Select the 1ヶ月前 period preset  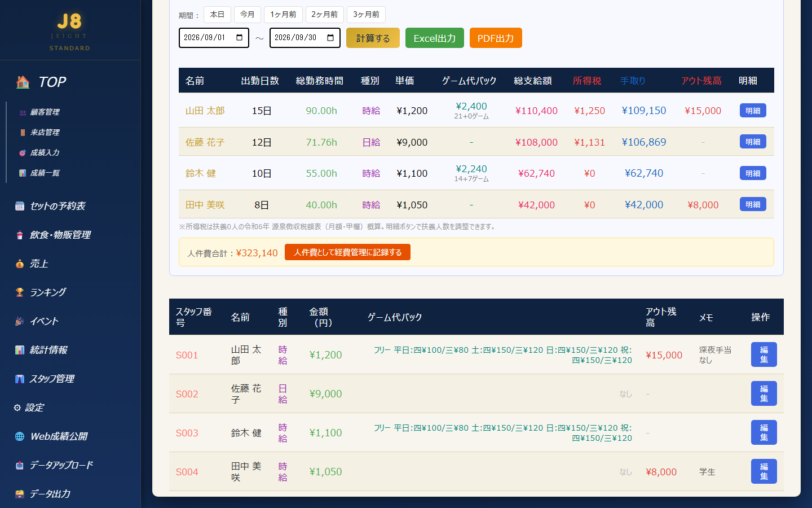pyautogui.click(x=283, y=15)
